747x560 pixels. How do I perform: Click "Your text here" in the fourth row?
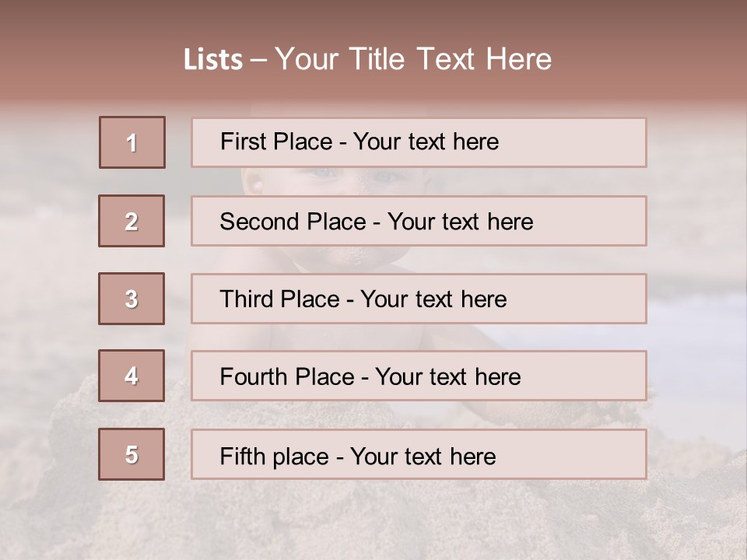click(447, 377)
